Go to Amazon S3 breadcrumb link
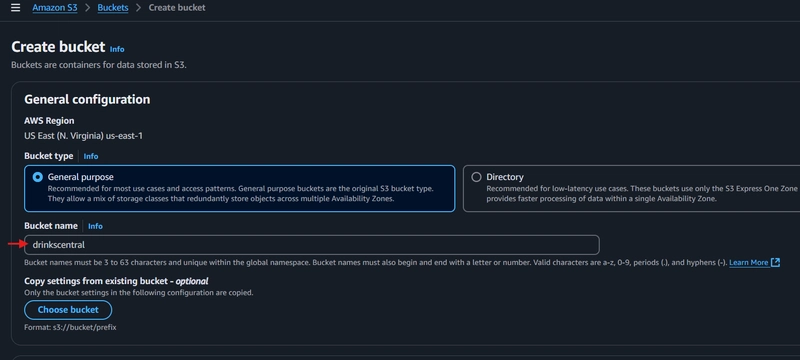 [55, 8]
